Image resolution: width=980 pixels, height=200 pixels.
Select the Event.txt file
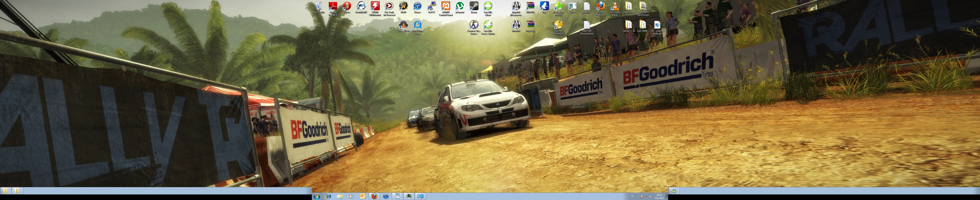587,6
